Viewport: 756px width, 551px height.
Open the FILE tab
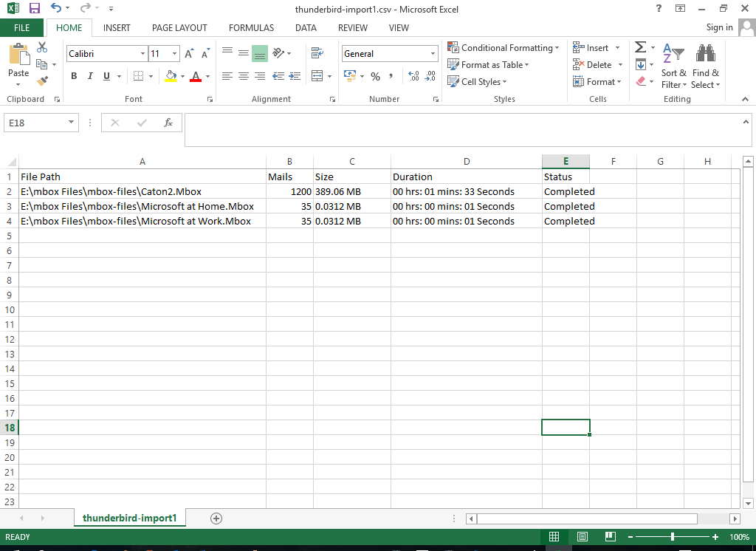tap(21, 28)
